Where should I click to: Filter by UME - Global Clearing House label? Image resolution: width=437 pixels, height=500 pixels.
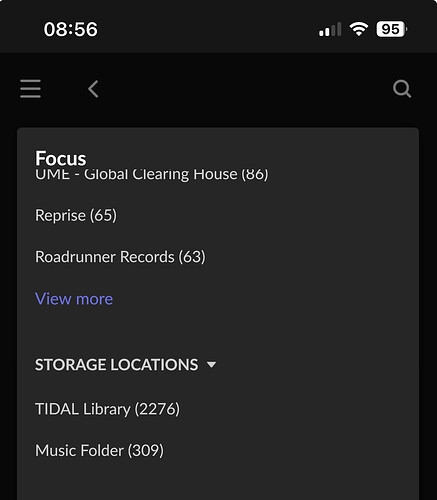click(x=152, y=174)
